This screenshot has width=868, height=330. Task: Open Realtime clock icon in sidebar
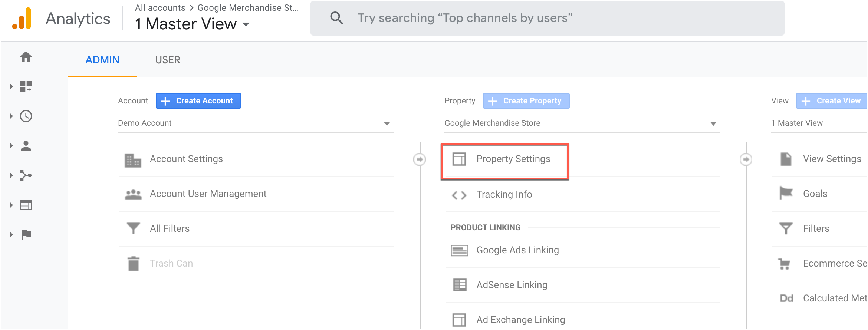(26, 116)
